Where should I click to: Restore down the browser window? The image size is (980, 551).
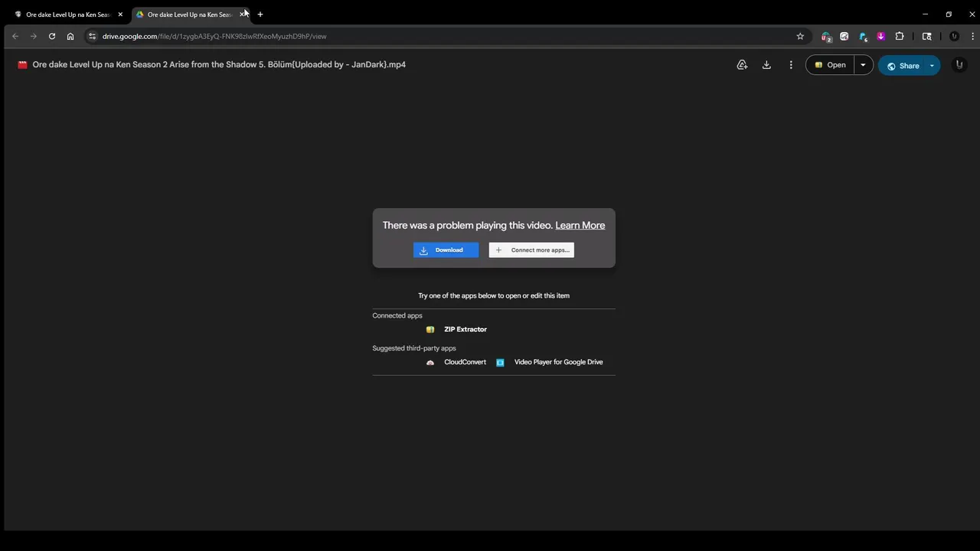tap(949, 14)
